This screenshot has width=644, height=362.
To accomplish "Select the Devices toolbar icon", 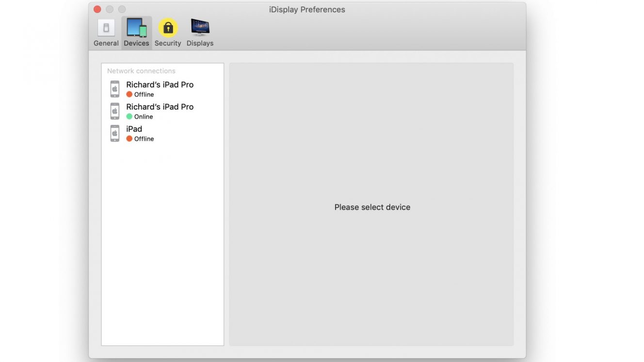I will click(x=136, y=28).
